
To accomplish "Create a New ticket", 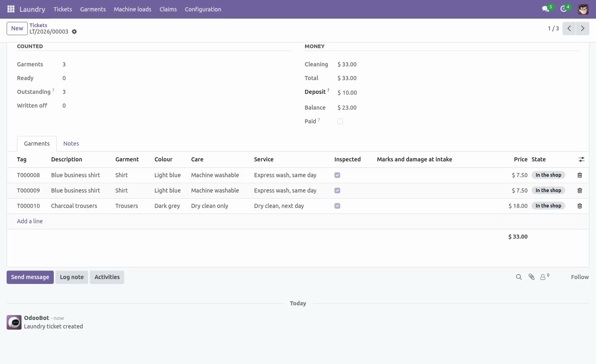I will 17,29.
